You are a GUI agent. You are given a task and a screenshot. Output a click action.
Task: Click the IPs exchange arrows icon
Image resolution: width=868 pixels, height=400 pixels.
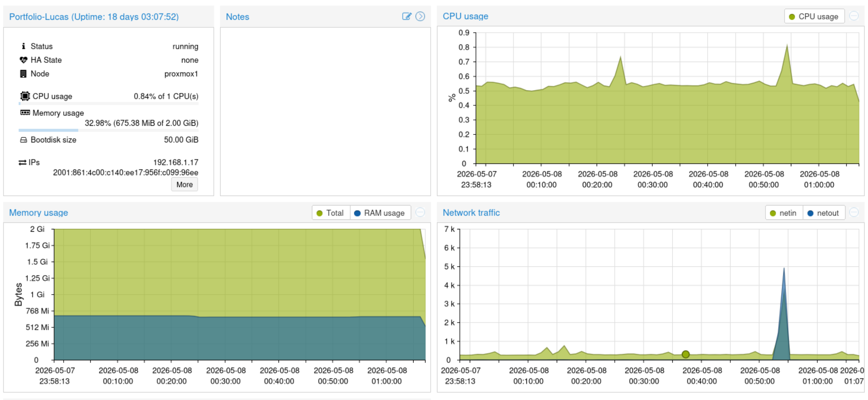[x=23, y=163]
